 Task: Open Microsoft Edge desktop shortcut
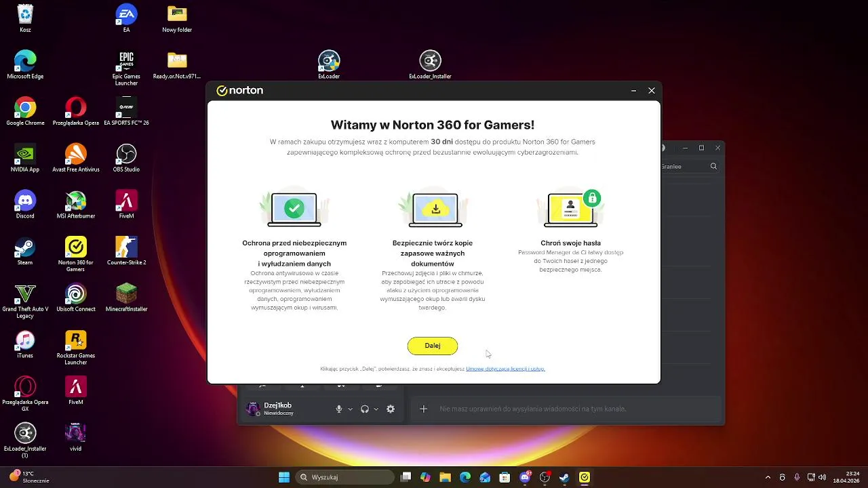pos(25,65)
